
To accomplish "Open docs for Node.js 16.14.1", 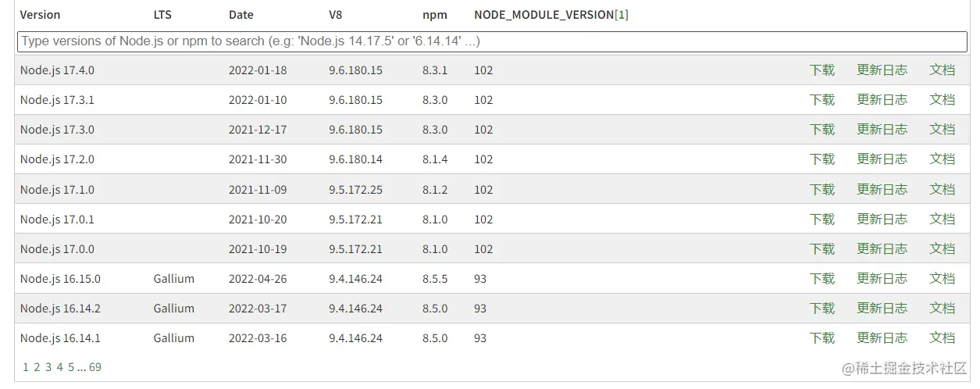I will click(x=943, y=338).
